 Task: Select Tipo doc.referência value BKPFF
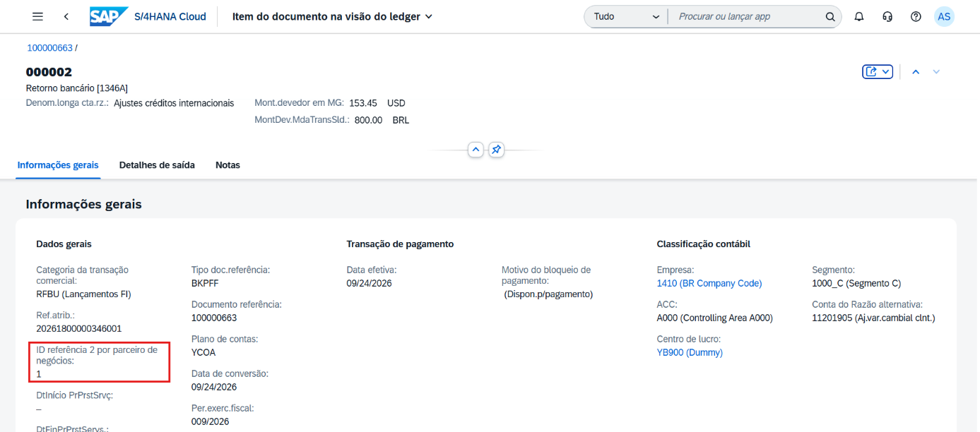coord(206,284)
